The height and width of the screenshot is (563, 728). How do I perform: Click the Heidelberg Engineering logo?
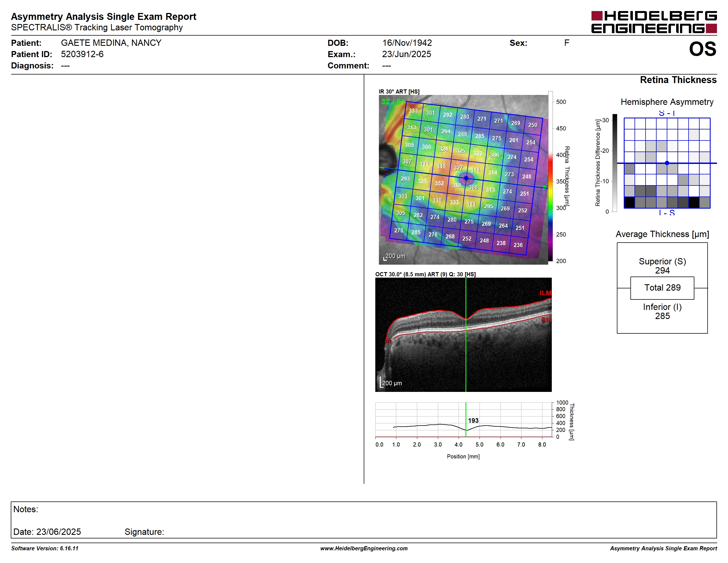tap(654, 22)
